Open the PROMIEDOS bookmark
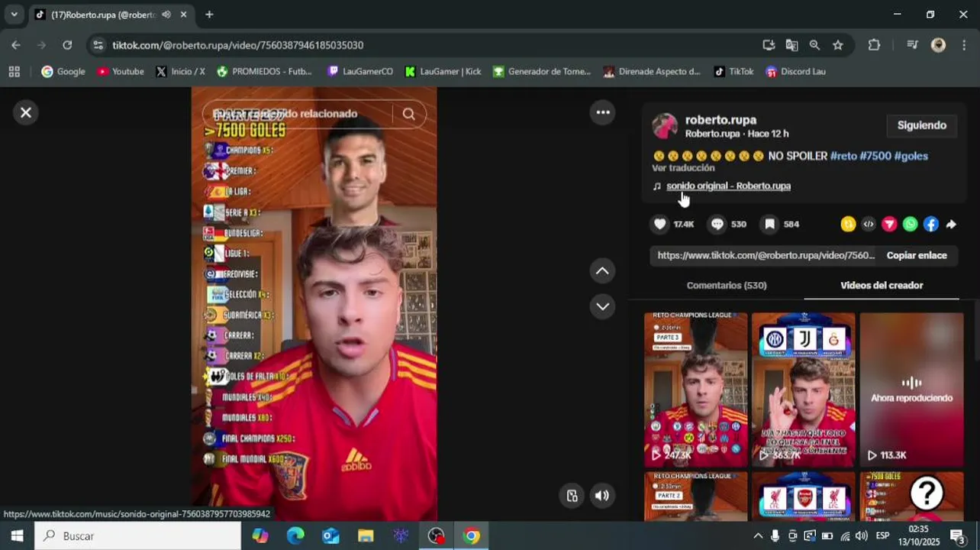Image resolution: width=980 pixels, height=550 pixels. pyautogui.click(x=265, y=72)
